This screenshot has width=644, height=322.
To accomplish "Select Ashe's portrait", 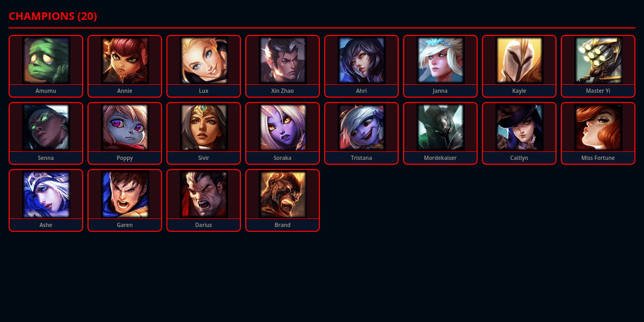I will (46, 194).
